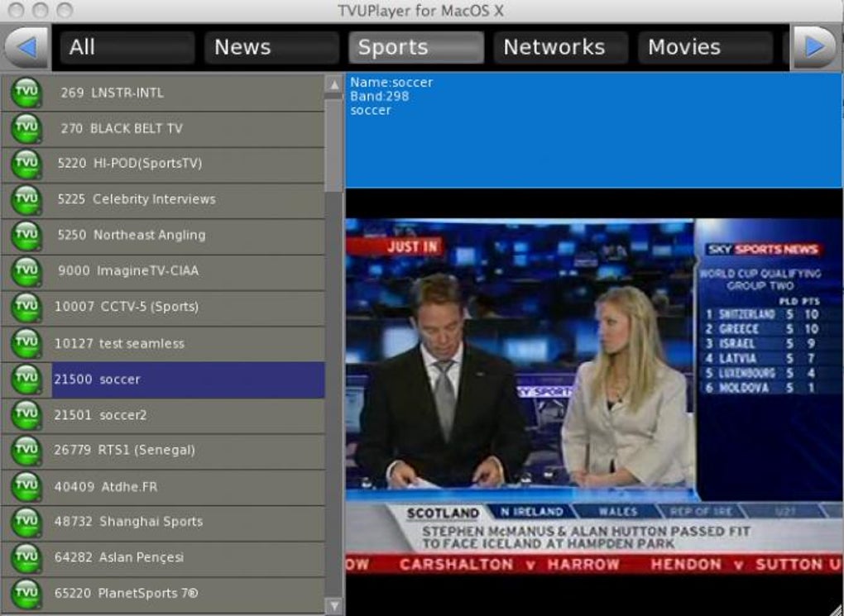
Task: Click the TVU icon for Aslan Pençesi
Action: point(26,558)
